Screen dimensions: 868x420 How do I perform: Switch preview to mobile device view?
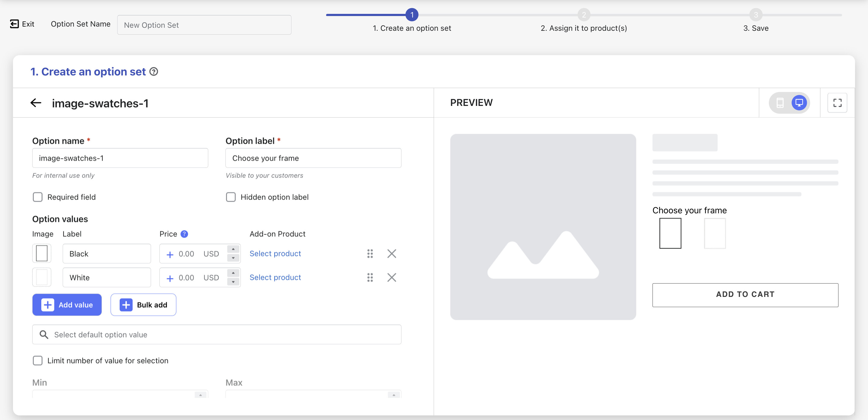(780, 103)
